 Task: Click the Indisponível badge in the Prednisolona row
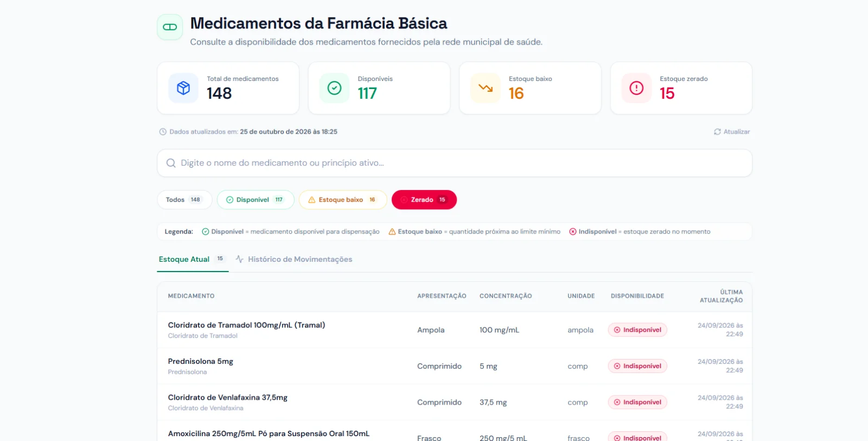[637, 367]
